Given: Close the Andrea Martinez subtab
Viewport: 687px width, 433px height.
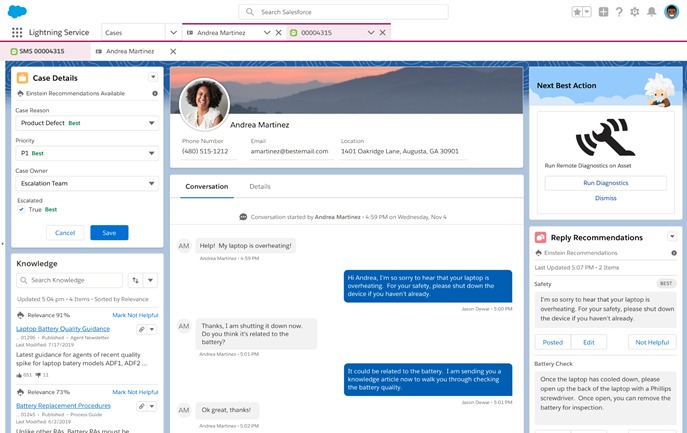Looking at the screenshot, I should (173, 51).
